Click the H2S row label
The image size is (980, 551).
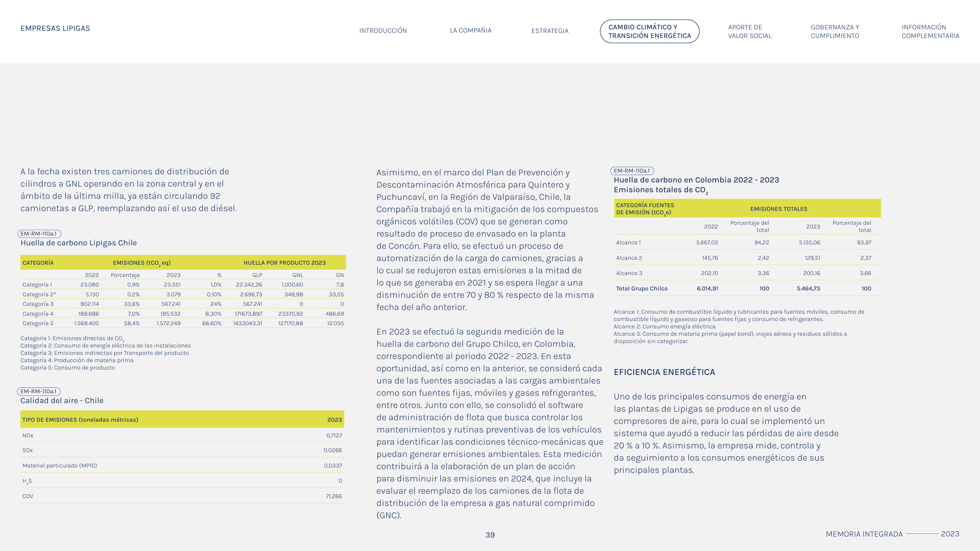point(27,481)
